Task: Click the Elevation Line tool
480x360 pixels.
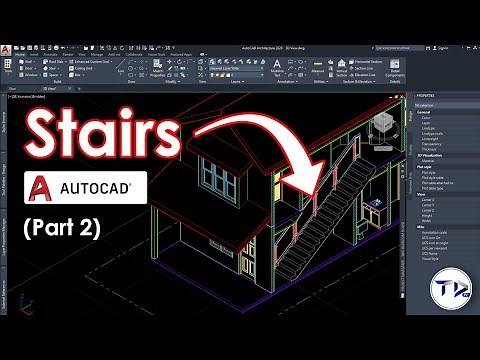Action: [x=362, y=75]
